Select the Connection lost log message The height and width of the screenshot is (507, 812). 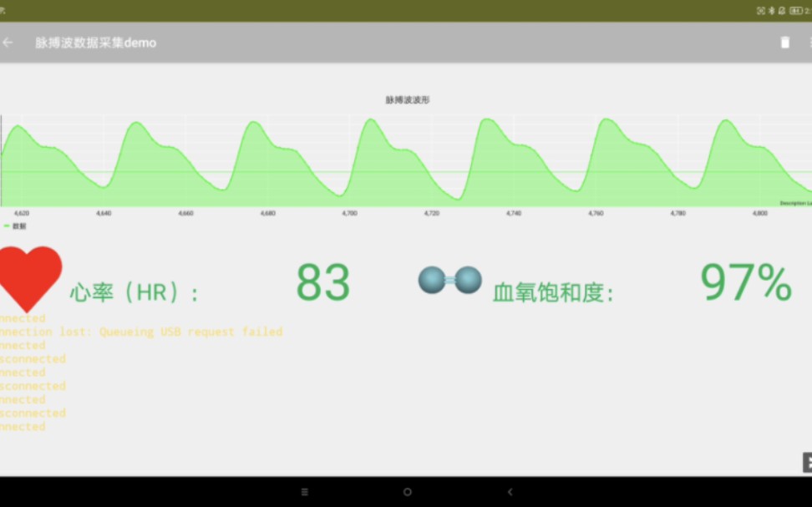click(x=141, y=332)
